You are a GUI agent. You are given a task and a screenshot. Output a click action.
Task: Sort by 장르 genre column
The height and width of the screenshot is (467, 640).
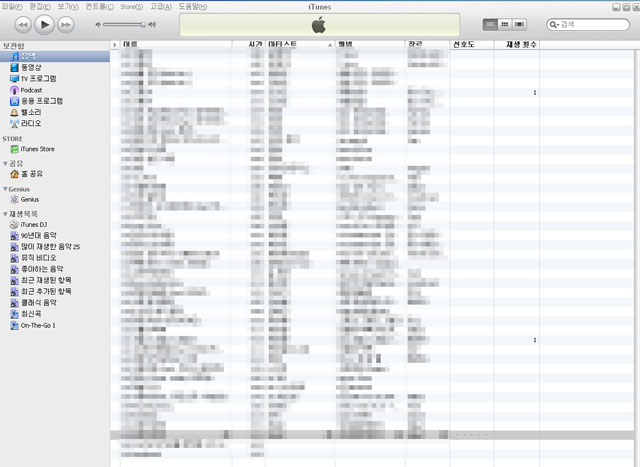click(427, 44)
